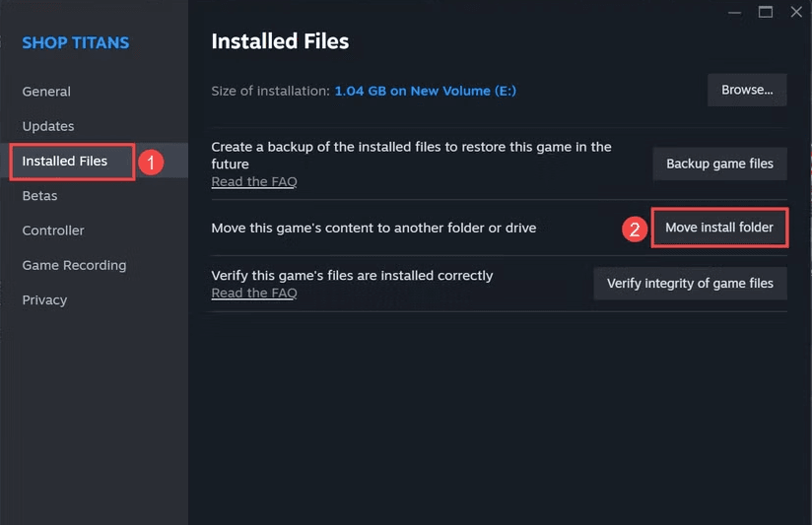Minimize the properties window
Viewport: 812px width, 525px height.
pos(735,12)
